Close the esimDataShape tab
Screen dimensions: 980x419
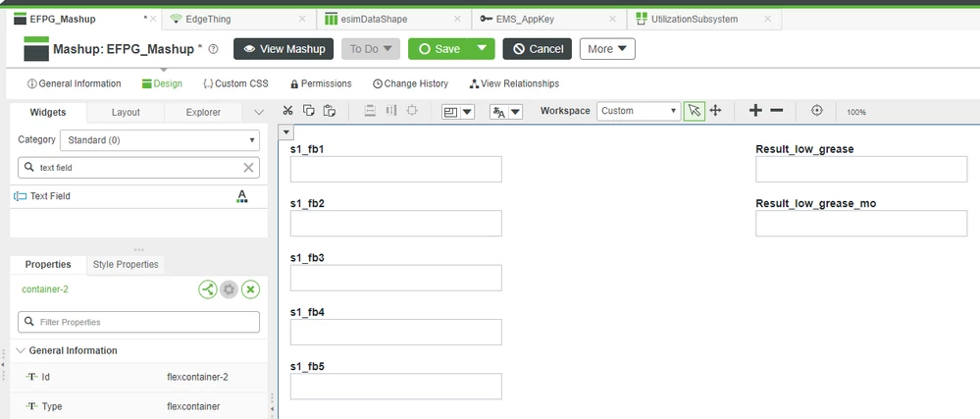pyautogui.click(x=457, y=19)
